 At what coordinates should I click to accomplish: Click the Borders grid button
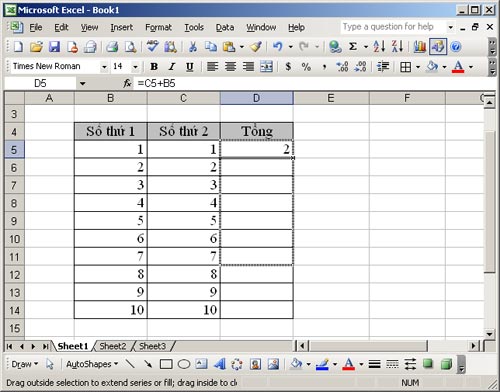click(x=406, y=67)
